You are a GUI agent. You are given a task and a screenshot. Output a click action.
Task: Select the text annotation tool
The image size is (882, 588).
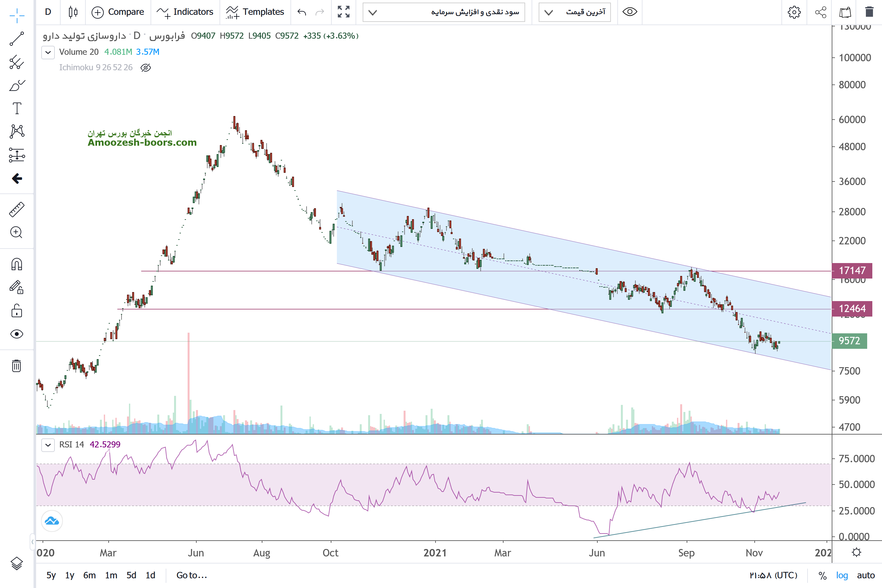pos(17,108)
